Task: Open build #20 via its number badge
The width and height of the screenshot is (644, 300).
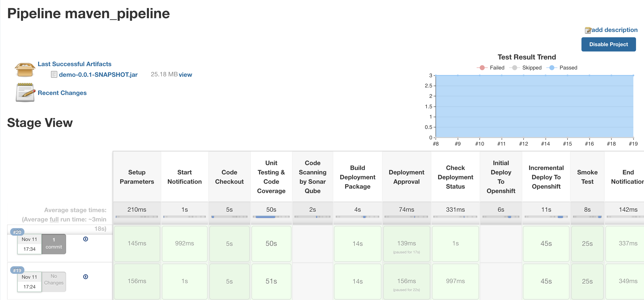Action: tap(17, 232)
